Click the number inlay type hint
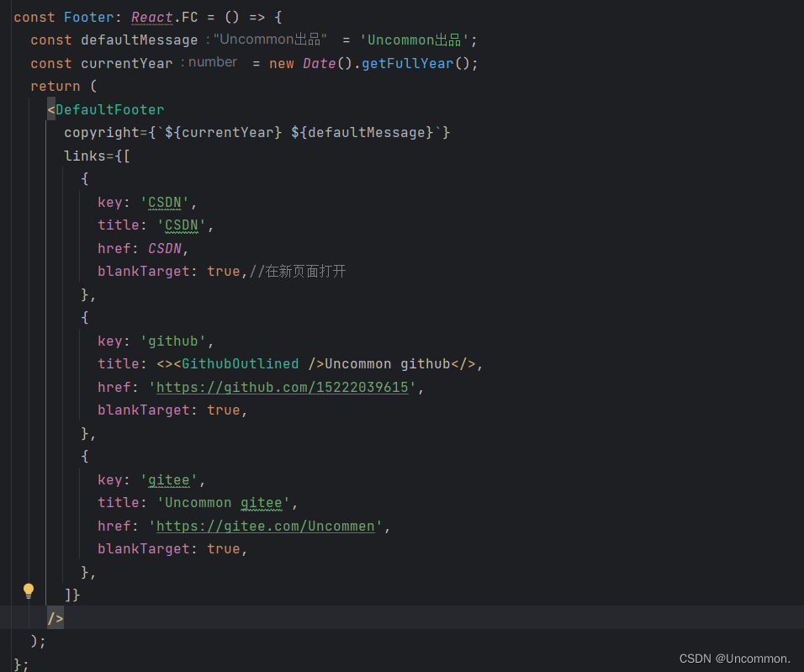804x672 pixels. coord(213,62)
